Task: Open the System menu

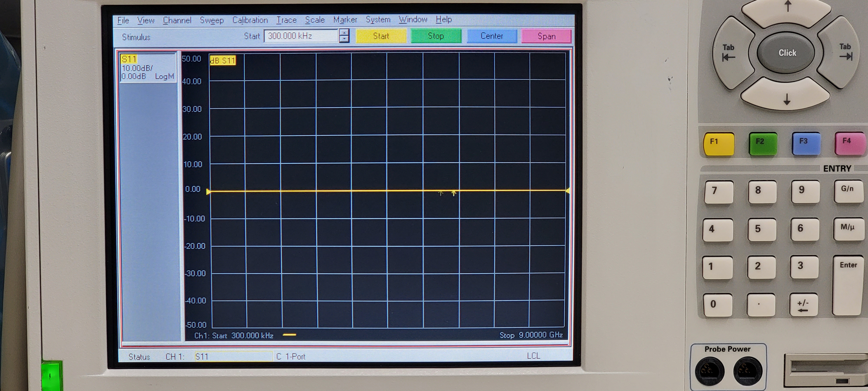Action: (378, 20)
